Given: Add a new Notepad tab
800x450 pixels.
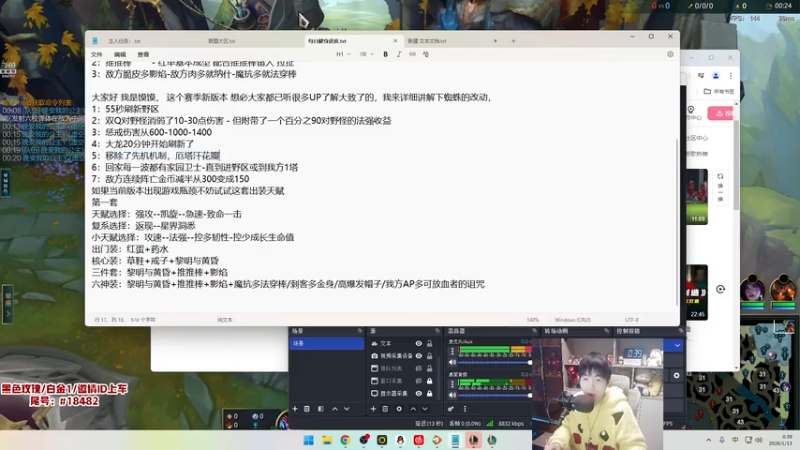Looking at the screenshot, I should point(513,41).
